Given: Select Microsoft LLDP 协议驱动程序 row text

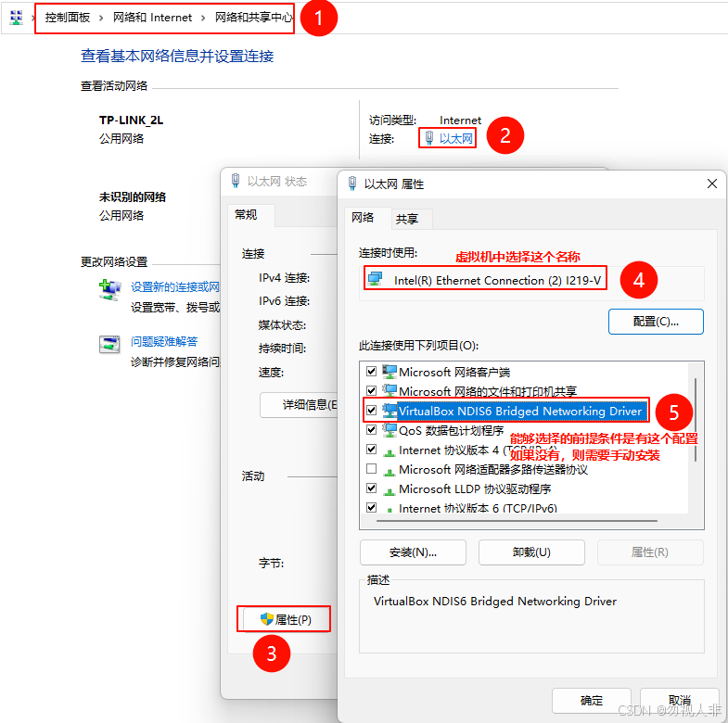Looking at the screenshot, I should [475, 489].
